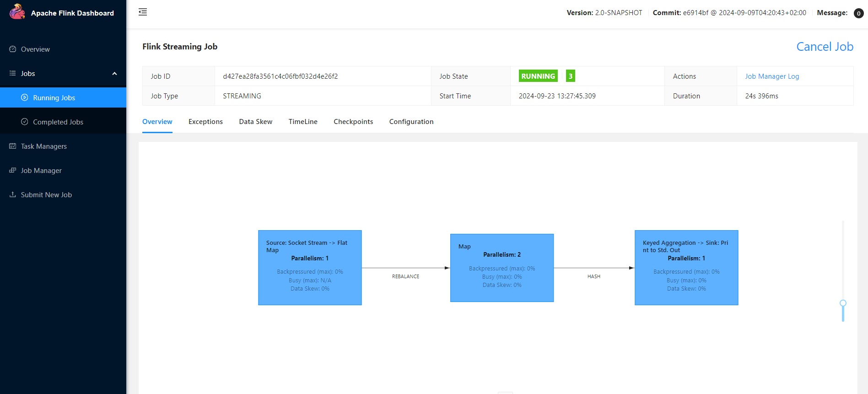
Task: Select the Source: Socket Stream node
Action: pyautogui.click(x=310, y=268)
